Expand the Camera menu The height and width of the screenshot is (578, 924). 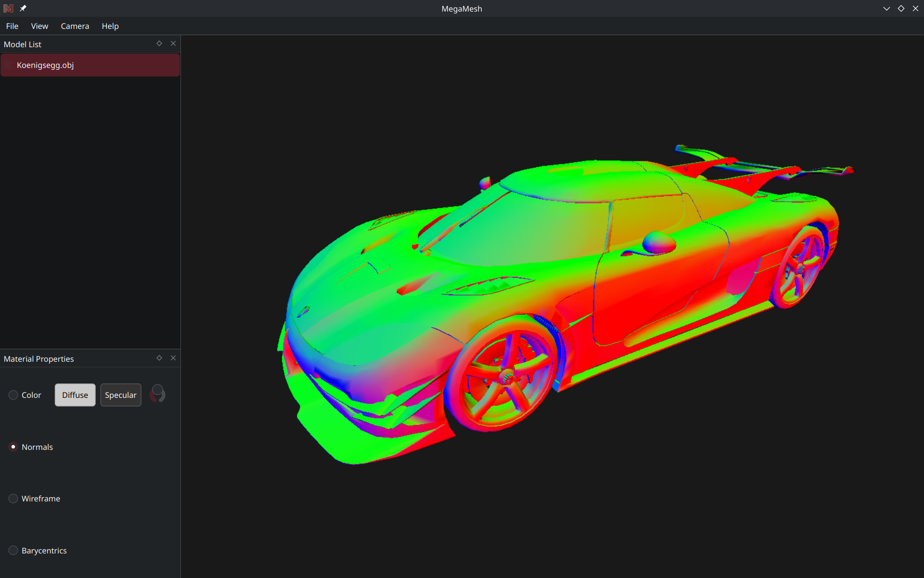[x=75, y=26]
